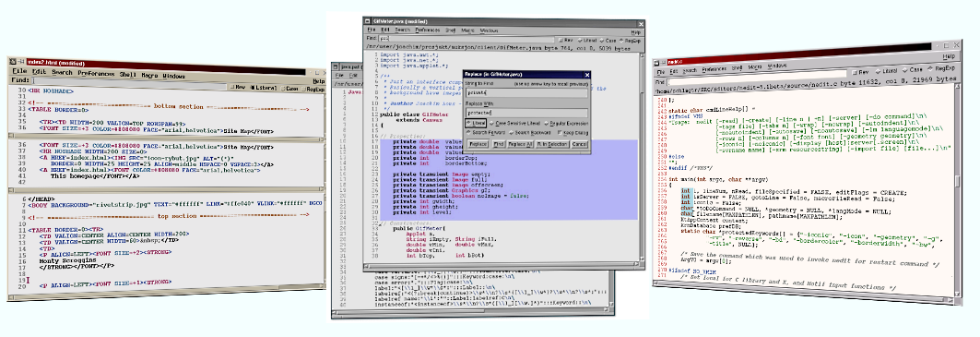Screen dimensions: 980x337
Task: Open window menu icon of GifMeter.java window
Action: pyautogui.click(x=367, y=21)
